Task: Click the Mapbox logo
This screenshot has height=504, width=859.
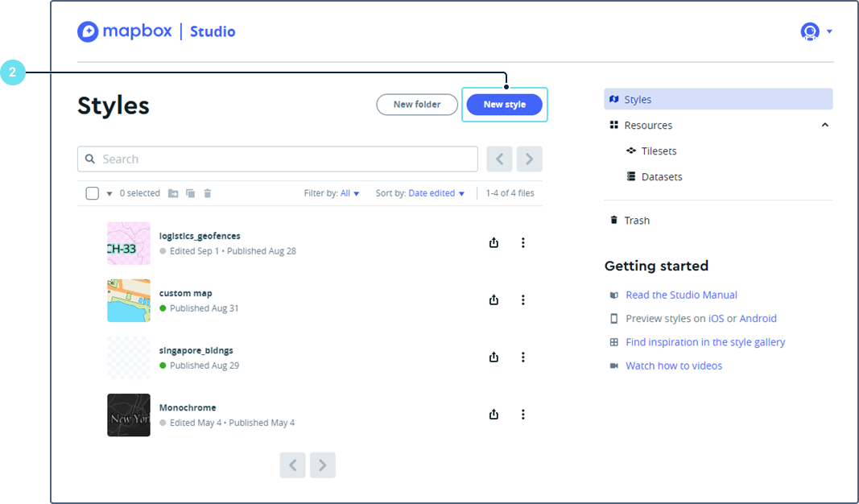Action: [124, 31]
